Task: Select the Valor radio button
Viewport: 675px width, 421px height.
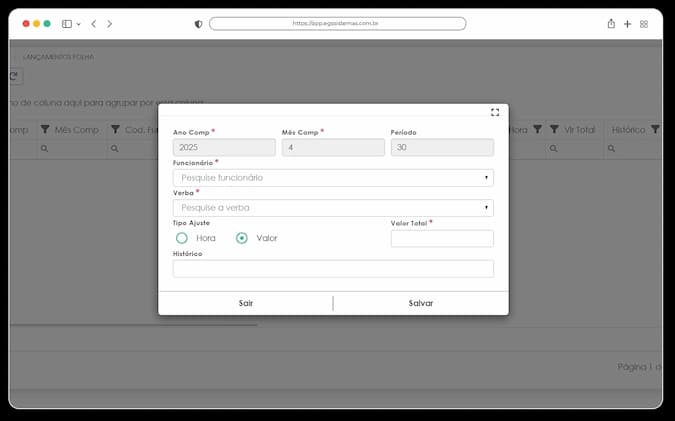Action: click(x=242, y=238)
